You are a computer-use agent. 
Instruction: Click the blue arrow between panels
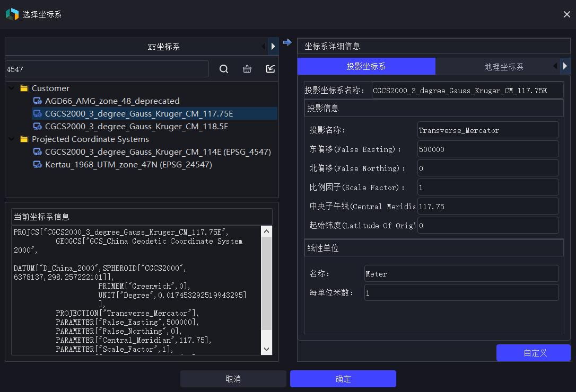287,42
